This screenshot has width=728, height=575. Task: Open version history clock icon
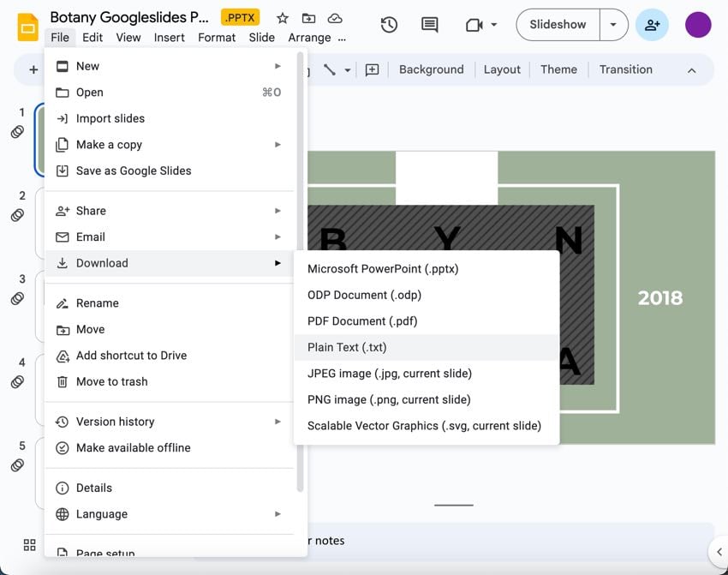tap(389, 25)
